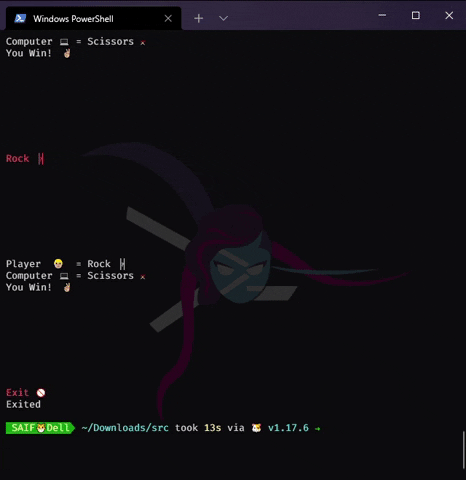Click the gopher icon before v1.17.6

pos(256,428)
